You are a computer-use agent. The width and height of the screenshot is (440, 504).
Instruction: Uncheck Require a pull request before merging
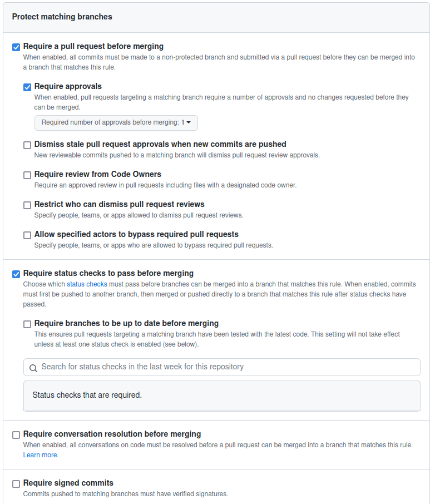tap(16, 47)
